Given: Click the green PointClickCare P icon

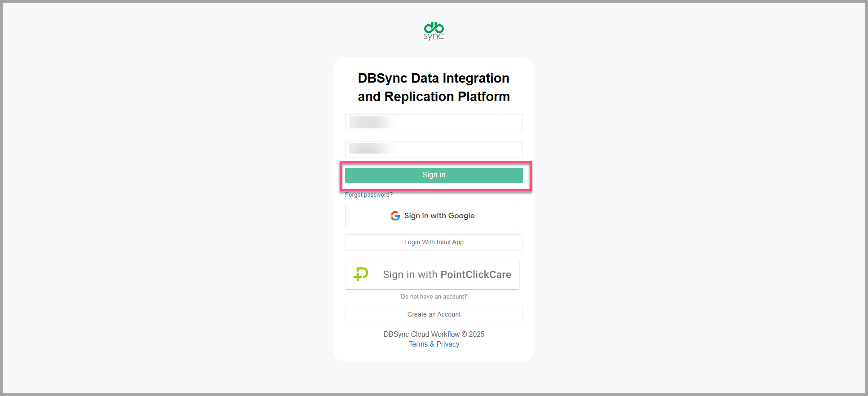Looking at the screenshot, I should coord(361,274).
